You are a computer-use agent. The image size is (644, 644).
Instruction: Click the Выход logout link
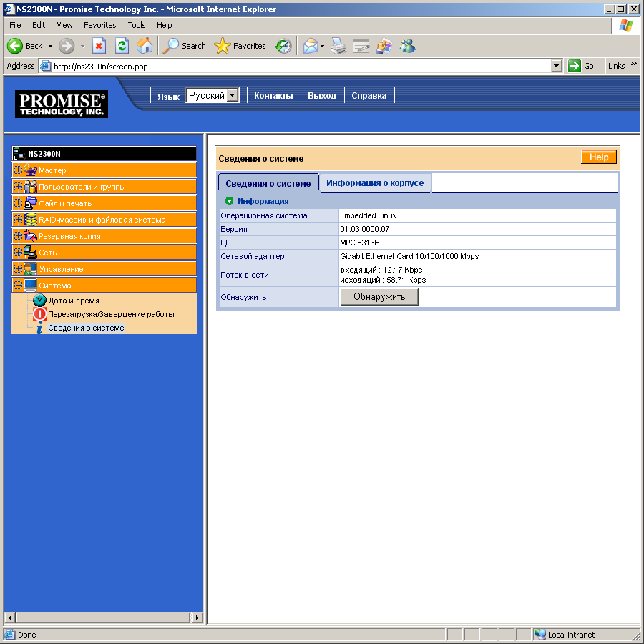[x=322, y=96]
